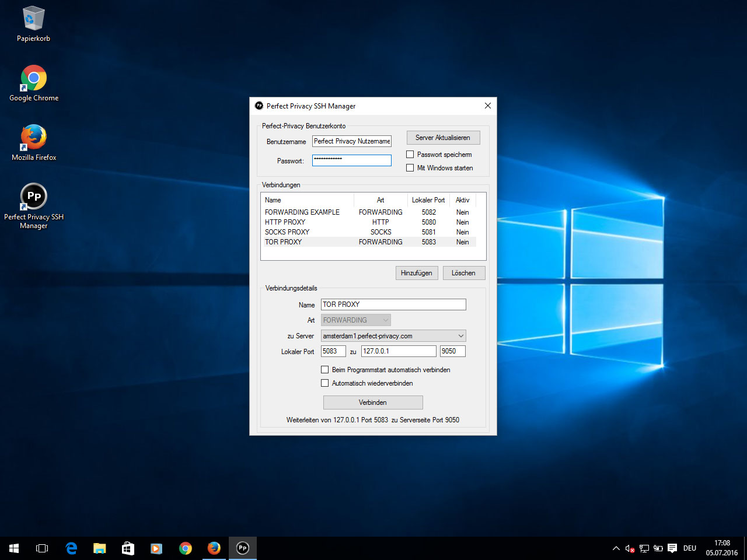
Task: Close the Perfect Privacy SSH Manager window
Action: (x=488, y=106)
